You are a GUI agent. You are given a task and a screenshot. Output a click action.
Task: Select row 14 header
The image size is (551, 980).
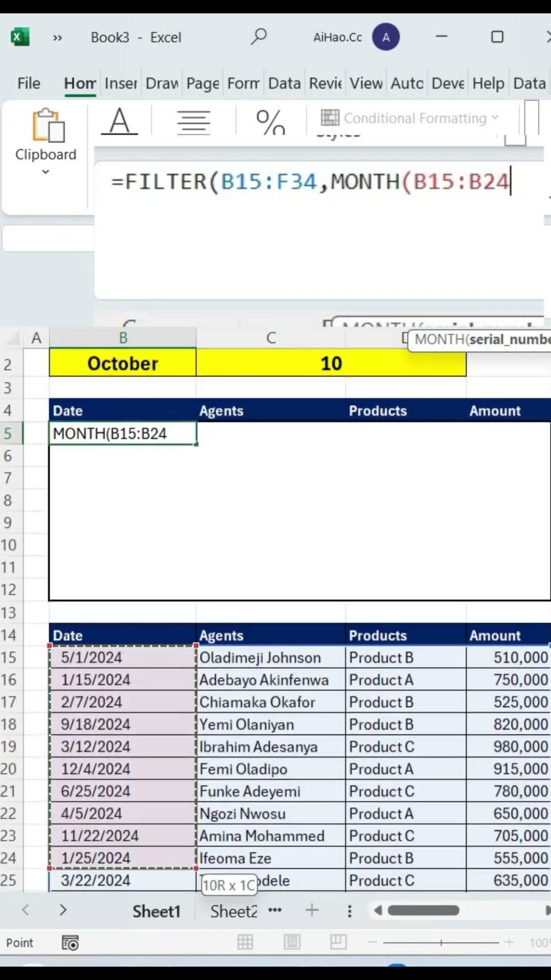click(x=11, y=635)
